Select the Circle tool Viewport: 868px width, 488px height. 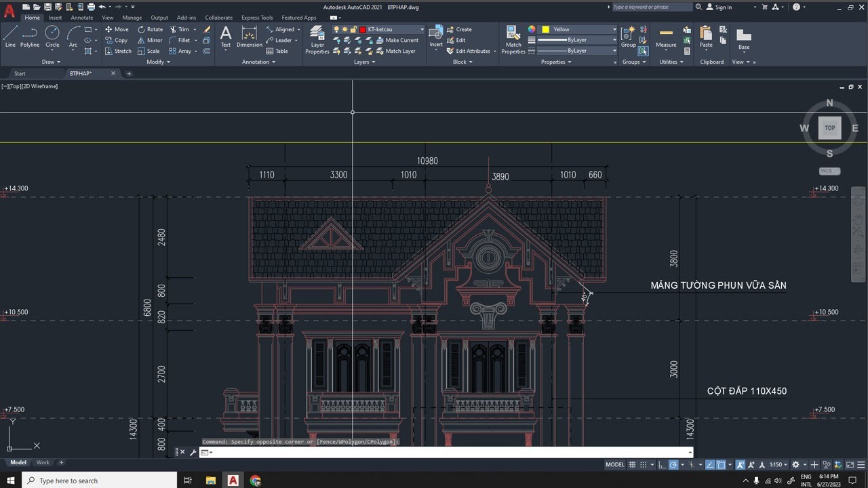[x=52, y=37]
